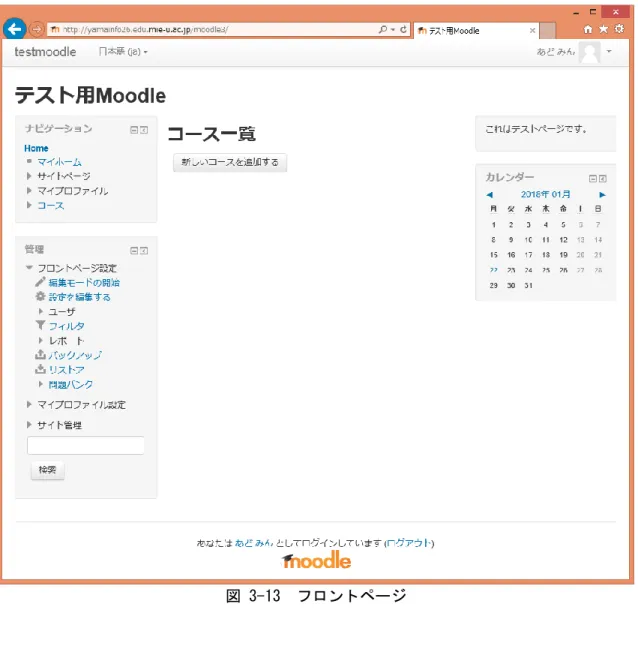The image size is (638, 649).
Task: Click the pencil icon for 編集モードの開始
Action: [40, 282]
